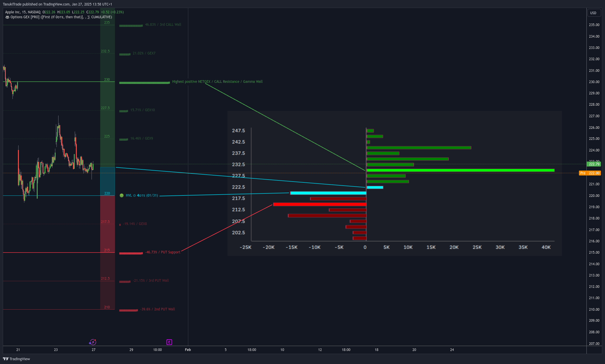The width and height of the screenshot is (605, 364).
Task: Click the 15.71% / GEX10 label
Action: (x=142, y=110)
